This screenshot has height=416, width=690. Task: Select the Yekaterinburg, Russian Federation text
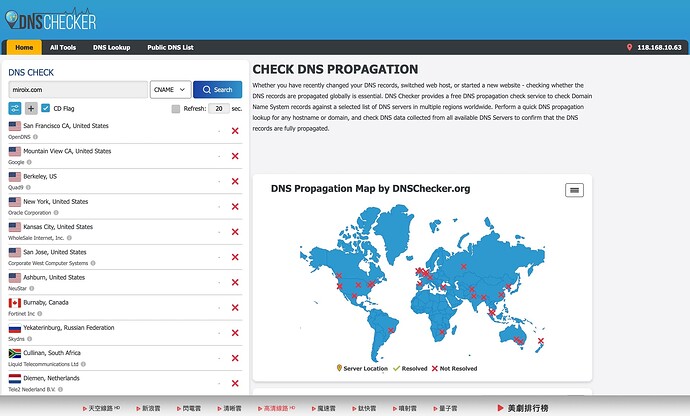(69, 328)
